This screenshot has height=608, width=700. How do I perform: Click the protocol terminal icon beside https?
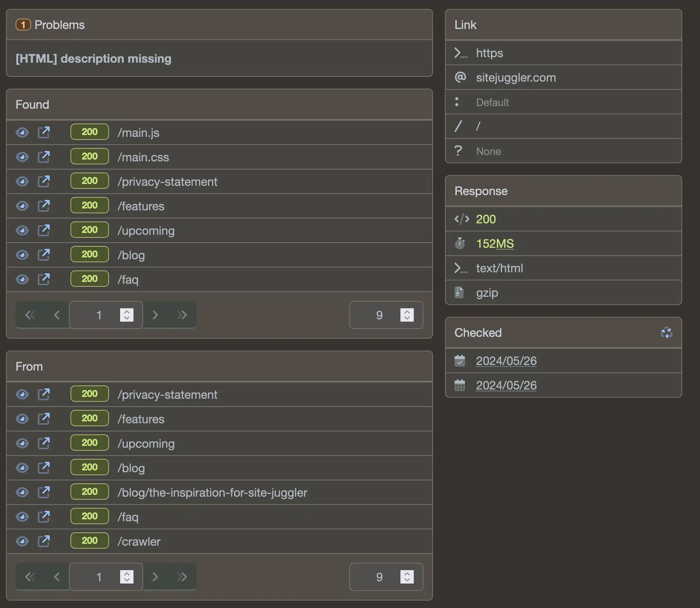pyautogui.click(x=460, y=53)
